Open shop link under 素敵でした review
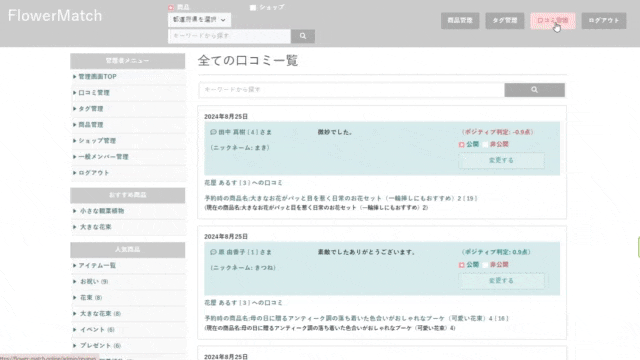Image resolution: width=640 pixels, height=360 pixels. (243, 303)
